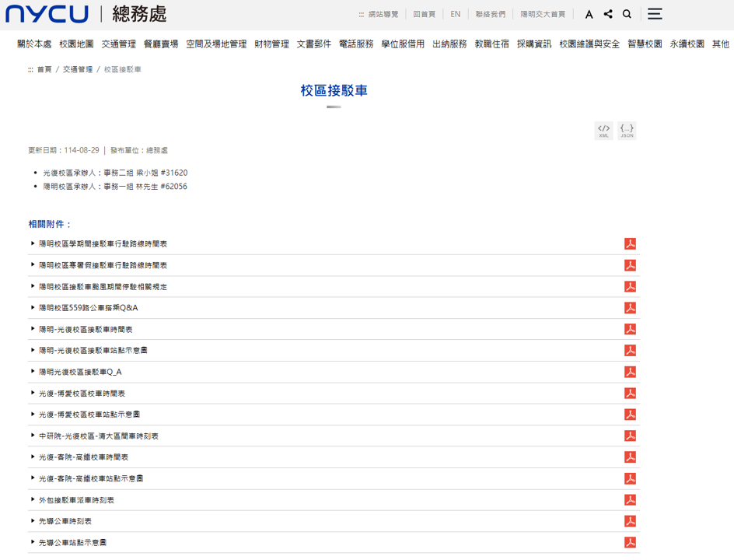The width and height of the screenshot is (734, 560).
Task: Open 交通管理 in the navigation menu
Action: coord(118,44)
